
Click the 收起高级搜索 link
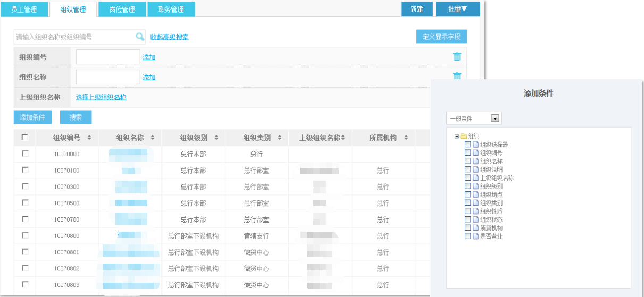click(x=169, y=37)
